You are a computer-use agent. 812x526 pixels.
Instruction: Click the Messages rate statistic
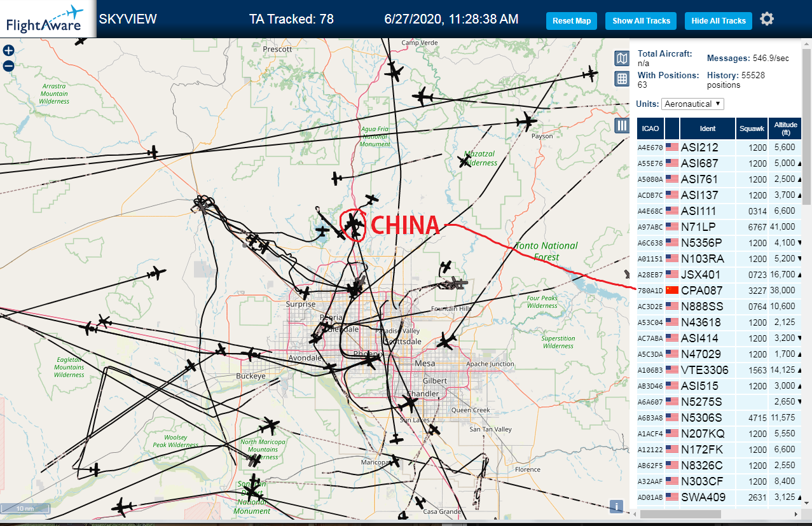tap(748, 58)
